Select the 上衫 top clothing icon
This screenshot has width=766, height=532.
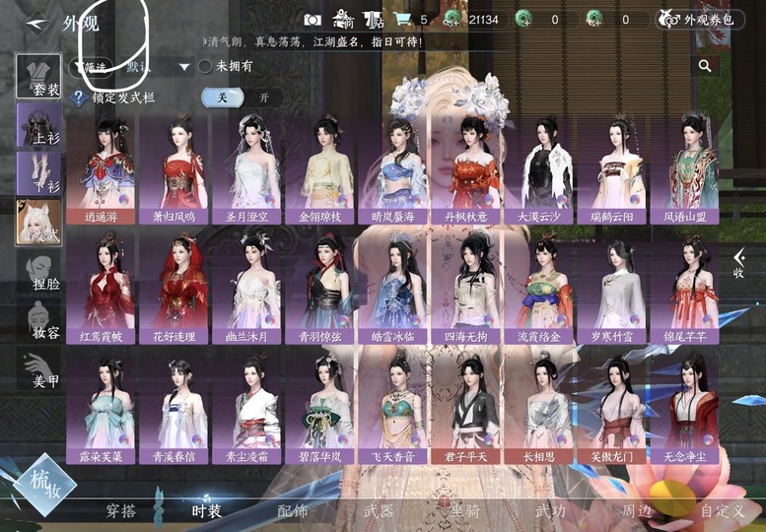39,124
